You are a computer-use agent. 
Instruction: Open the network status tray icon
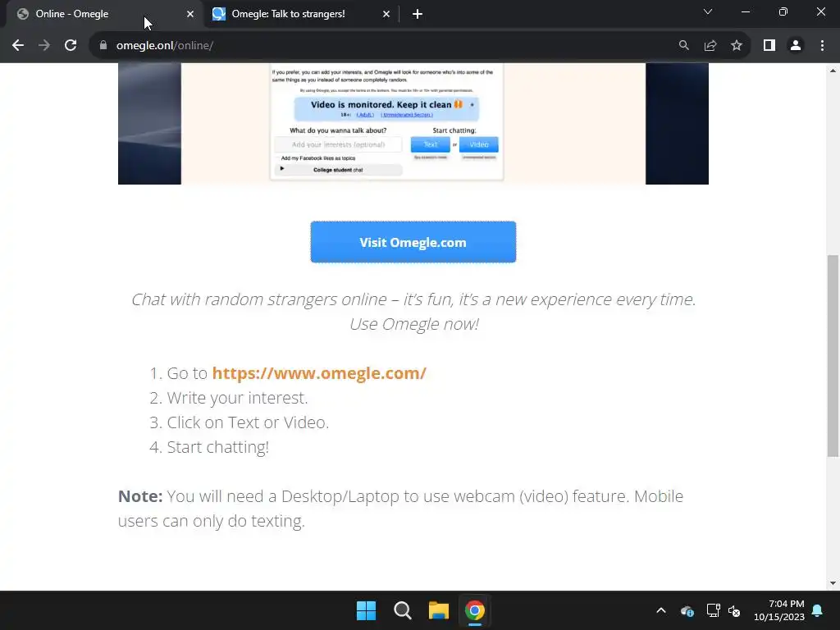(x=713, y=610)
